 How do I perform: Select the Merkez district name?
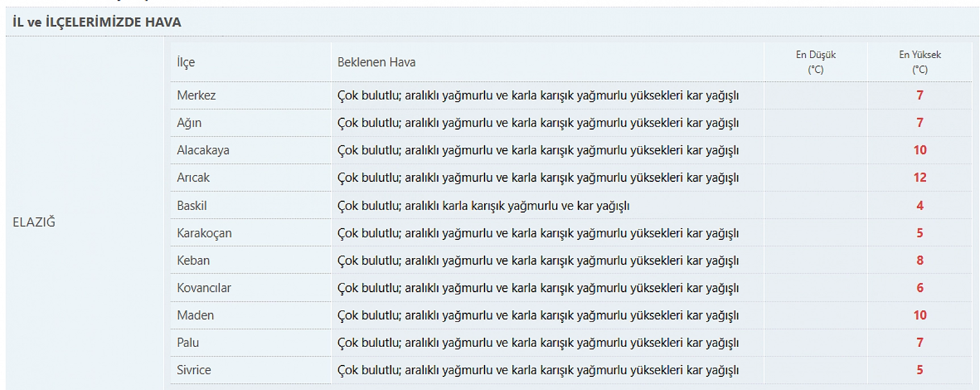pyautogui.click(x=197, y=96)
